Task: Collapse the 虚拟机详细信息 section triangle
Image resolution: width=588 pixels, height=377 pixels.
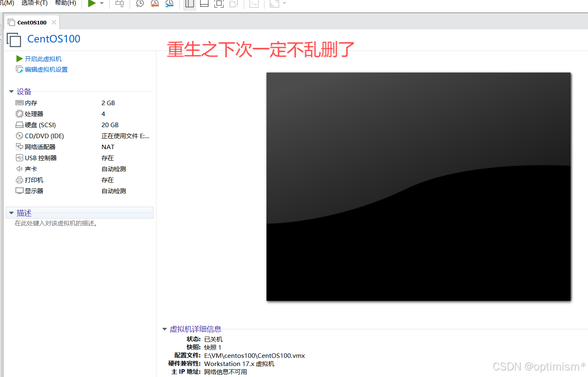Action: pyautogui.click(x=165, y=329)
